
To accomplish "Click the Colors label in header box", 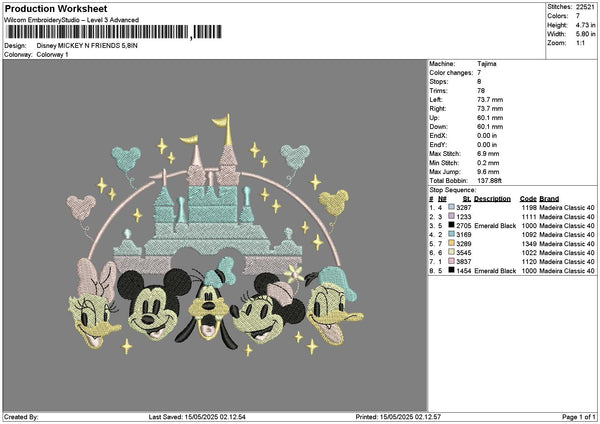I will 558,16.
